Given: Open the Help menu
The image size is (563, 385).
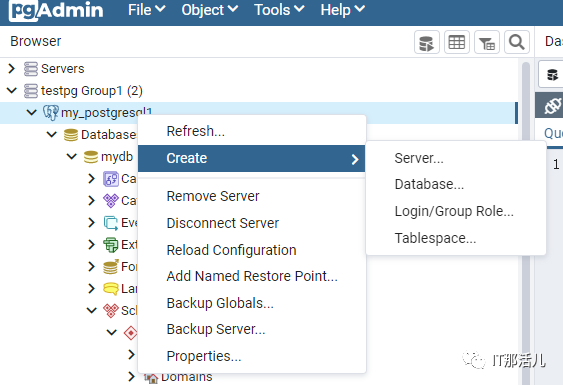Looking at the screenshot, I should pyautogui.click(x=343, y=10).
